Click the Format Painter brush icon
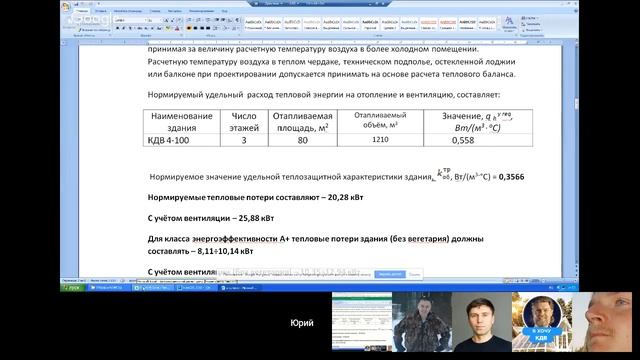This screenshot has width=640, height=360. (80, 30)
